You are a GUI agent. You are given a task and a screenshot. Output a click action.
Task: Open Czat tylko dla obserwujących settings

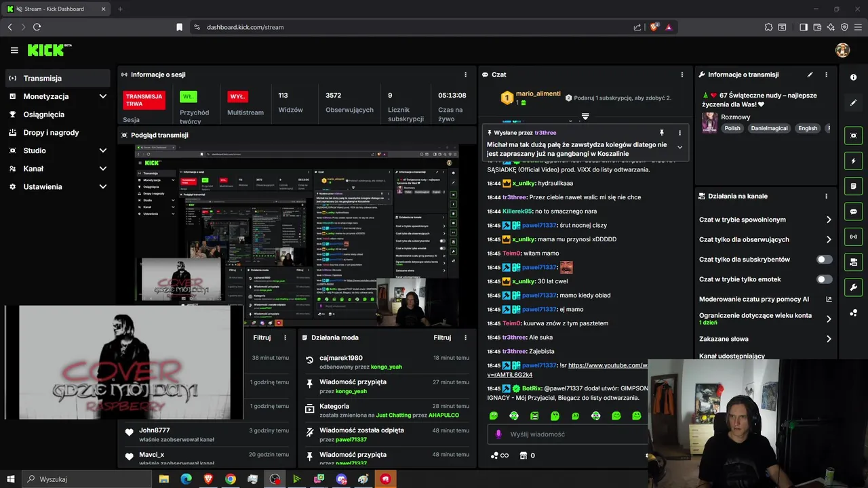point(765,239)
